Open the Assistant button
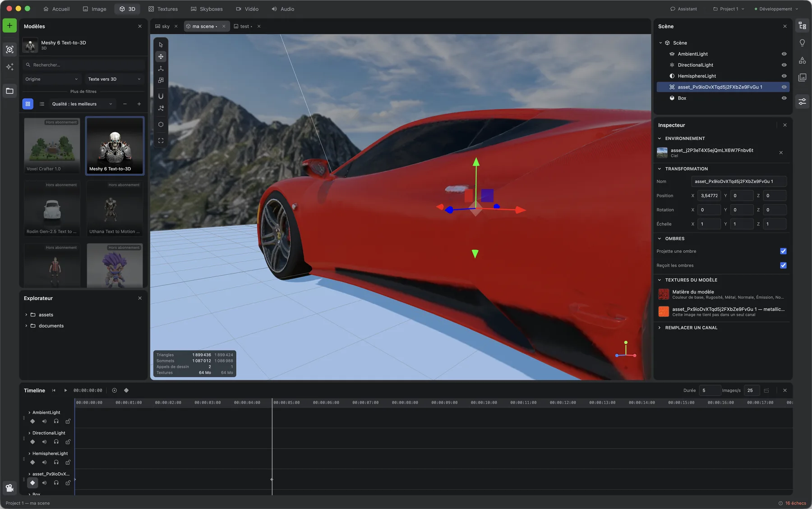The image size is (812, 509). (683, 9)
